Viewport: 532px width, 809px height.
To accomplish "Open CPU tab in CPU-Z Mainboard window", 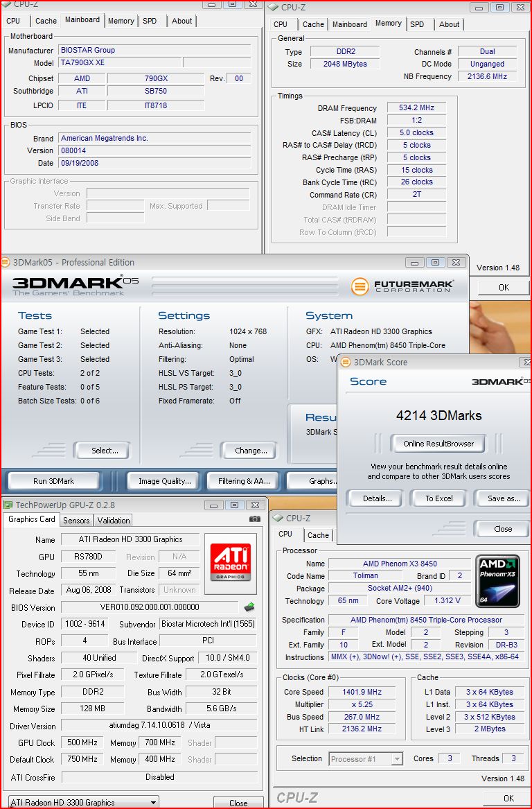I will (x=13, y=21).
